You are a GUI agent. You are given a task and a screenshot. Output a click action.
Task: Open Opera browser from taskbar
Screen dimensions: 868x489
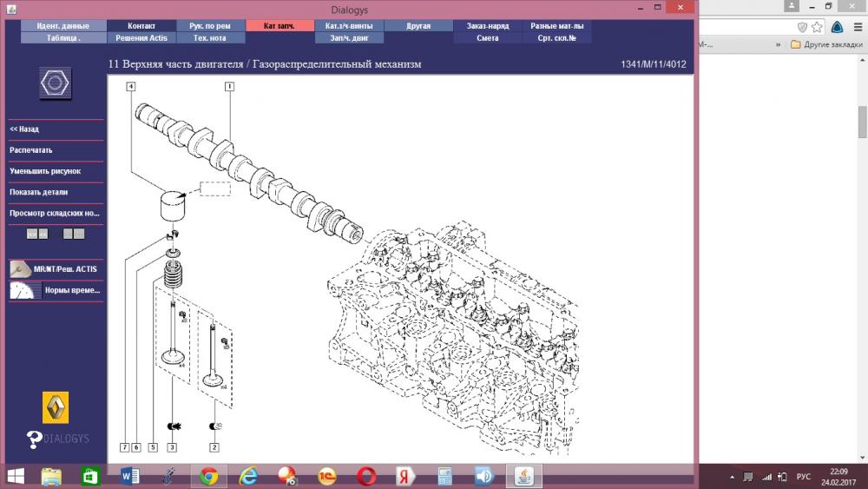pos(366,476)
